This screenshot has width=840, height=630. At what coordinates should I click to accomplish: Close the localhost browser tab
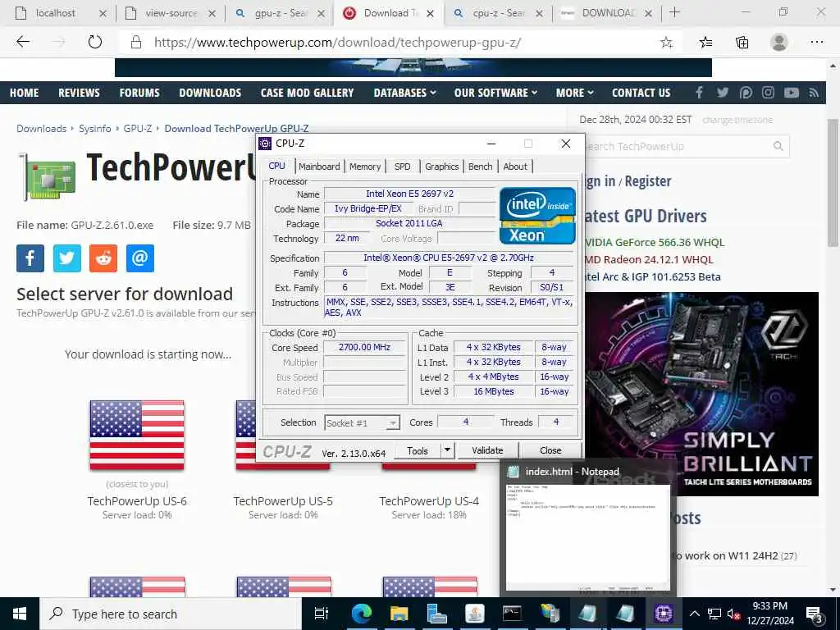coord(103,13)
